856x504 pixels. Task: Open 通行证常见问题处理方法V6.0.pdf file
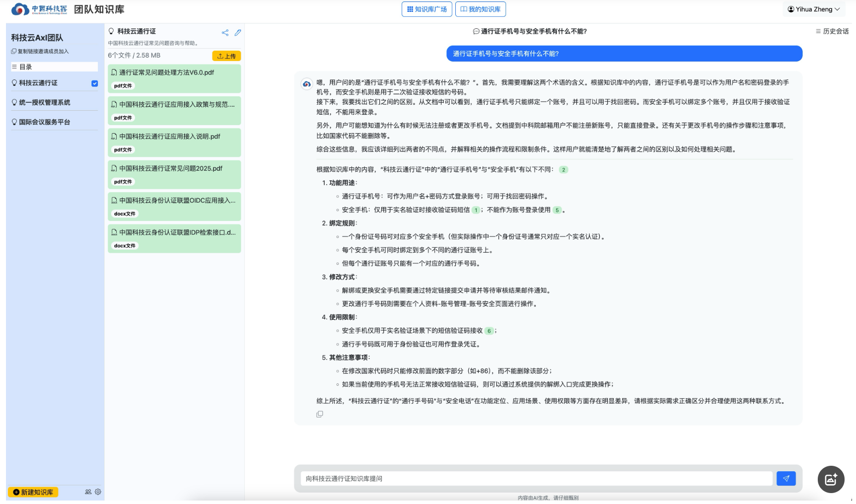click(x=174, y=78)
